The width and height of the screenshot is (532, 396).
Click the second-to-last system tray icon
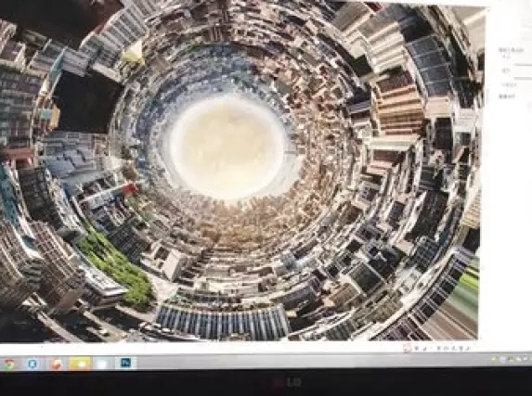tap(518, 359)
